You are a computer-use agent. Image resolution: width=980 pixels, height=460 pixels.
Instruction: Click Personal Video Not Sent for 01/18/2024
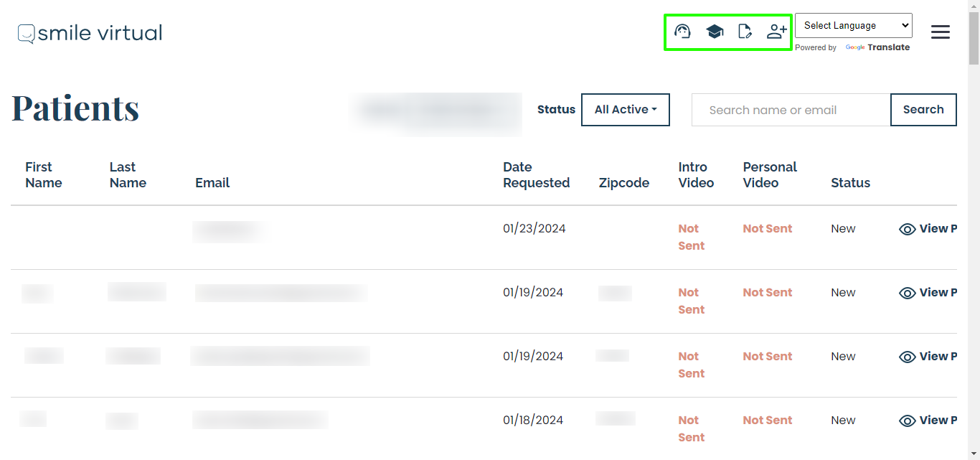767,421
